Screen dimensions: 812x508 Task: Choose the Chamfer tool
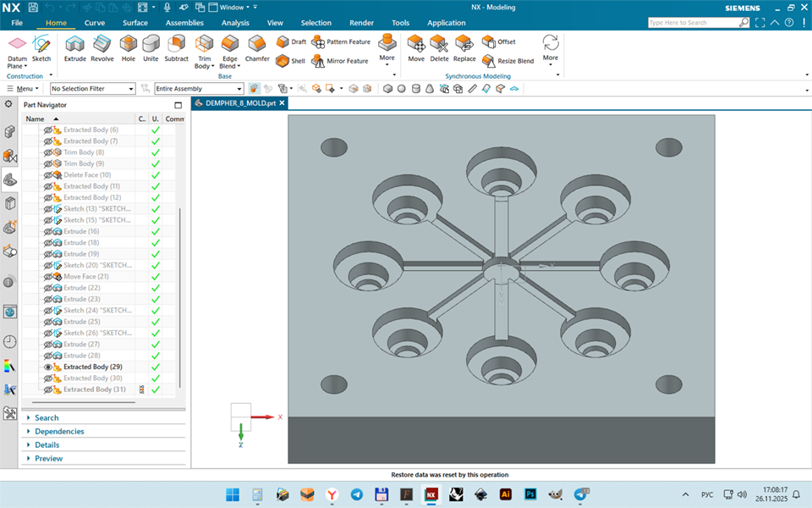(x=257, y=49)
